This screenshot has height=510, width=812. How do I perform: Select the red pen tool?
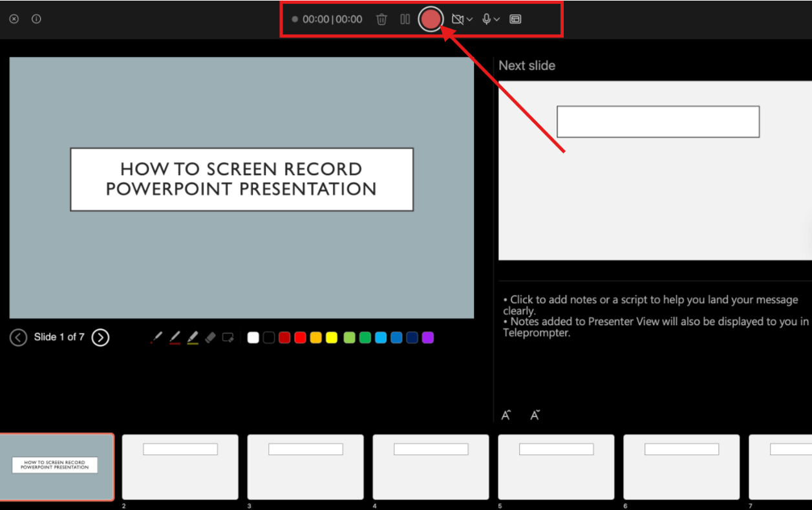coord(175,337)
